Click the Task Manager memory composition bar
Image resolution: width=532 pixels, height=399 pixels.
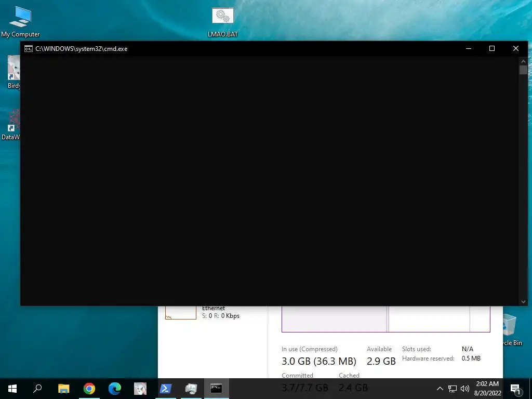pos(386,318)
